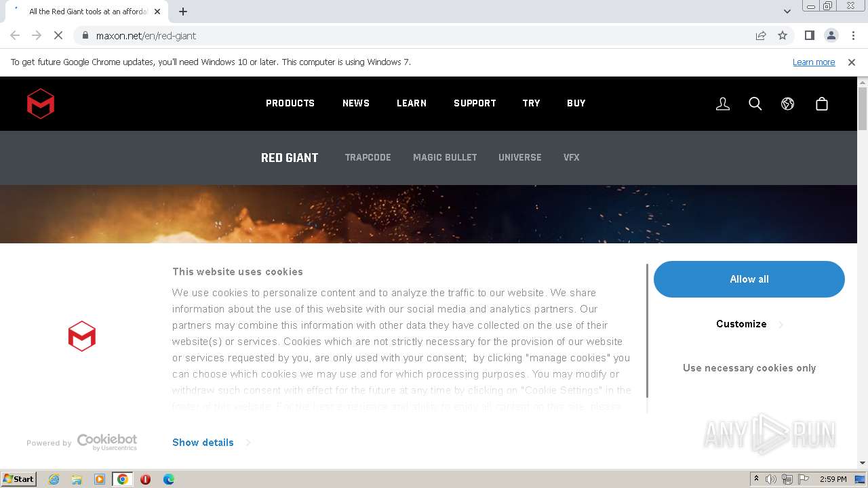Click Maxon logo in cookie dialog
This screenshot has height=488, width=868.
click(x=82, y=336)
